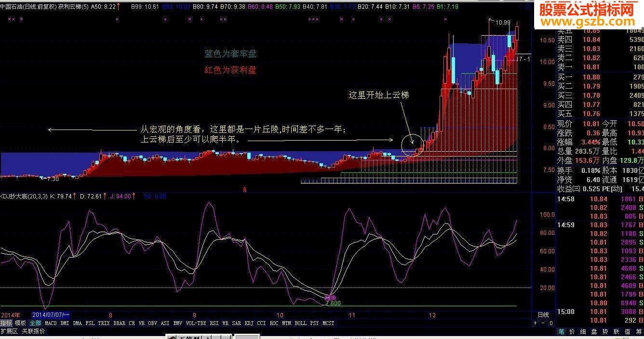Switch to 值 value tab
Image resolution: width=644 pixels, height=339 pixels.
click(628, 331)
